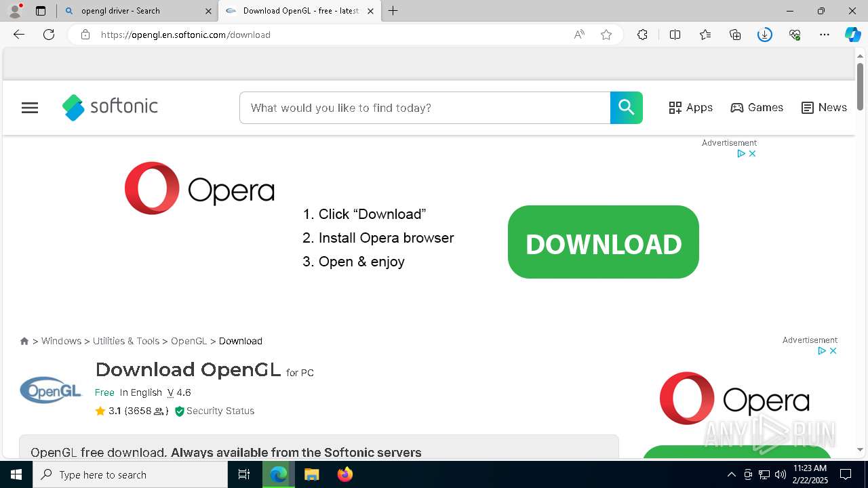Open the Collections icon
The width and height of the screenshot is (868, 488).
coord(735,35)
